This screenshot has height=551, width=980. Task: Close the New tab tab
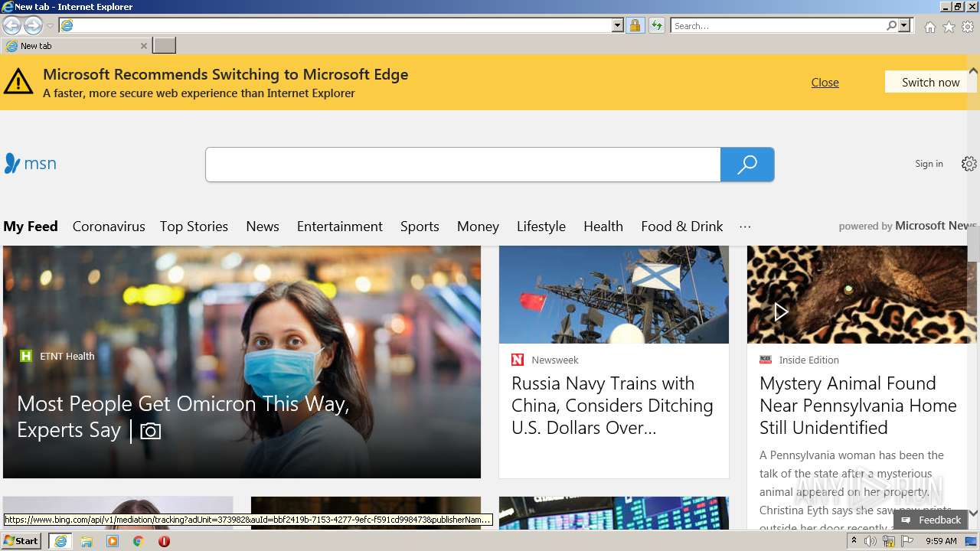pyautogui.click(x=143, y=46)
